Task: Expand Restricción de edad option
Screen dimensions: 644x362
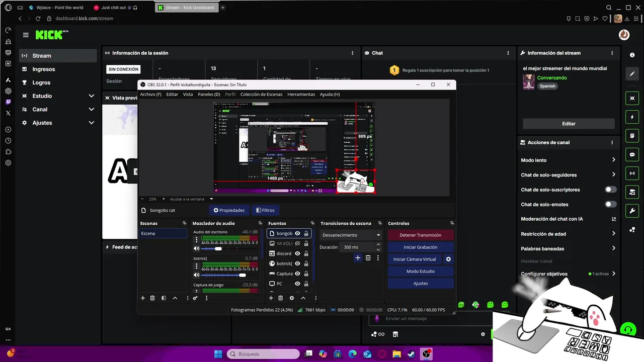Action: click(x=613, y=233)
